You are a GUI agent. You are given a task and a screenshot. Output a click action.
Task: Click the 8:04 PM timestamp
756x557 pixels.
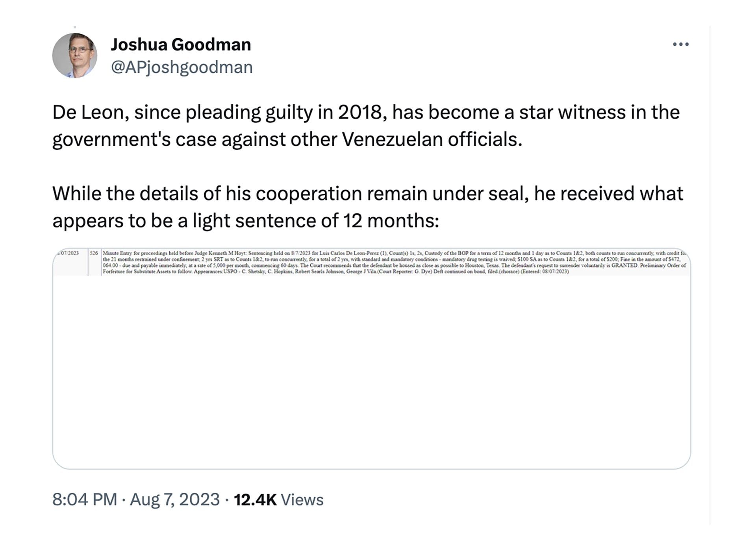[85, 499]
